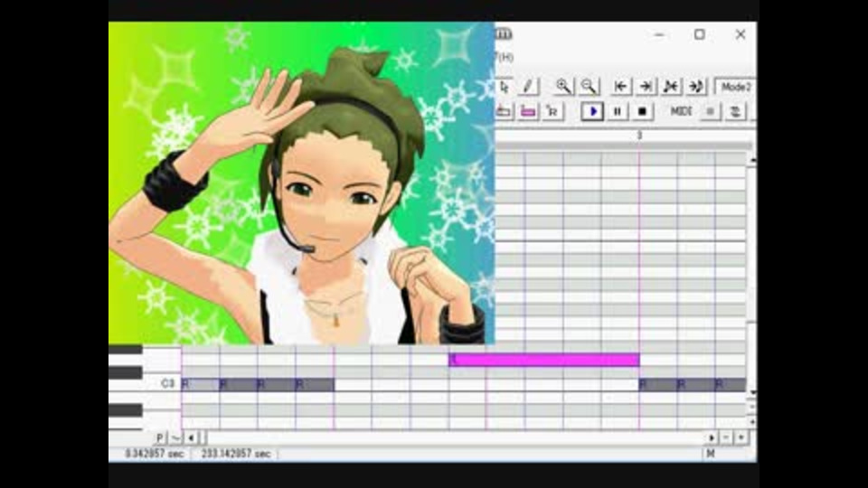Click the last R rest note at right
868x488 pixels.
(731, 384)
